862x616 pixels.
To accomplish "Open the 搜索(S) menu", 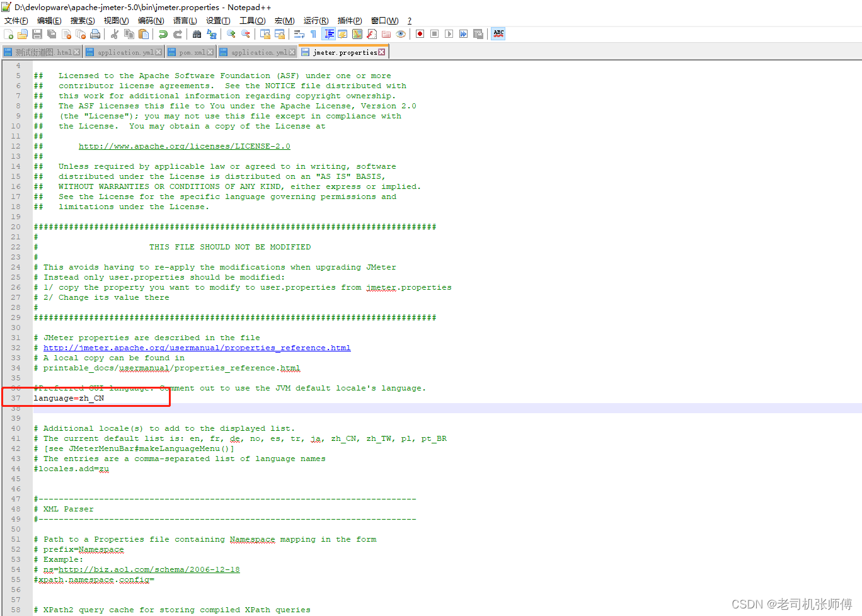I will (x=83, y=21).
